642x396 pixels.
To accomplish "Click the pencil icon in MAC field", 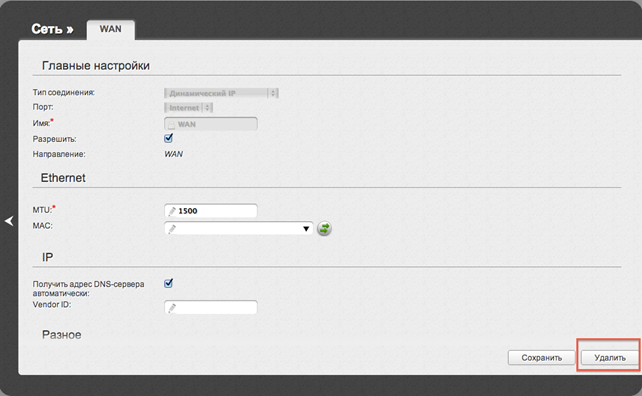I will pos(172,229).
